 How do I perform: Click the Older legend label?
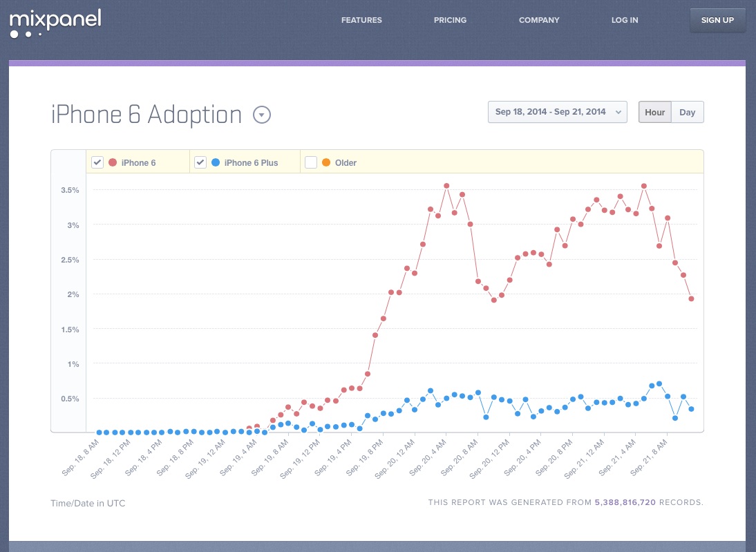point(346,163)
